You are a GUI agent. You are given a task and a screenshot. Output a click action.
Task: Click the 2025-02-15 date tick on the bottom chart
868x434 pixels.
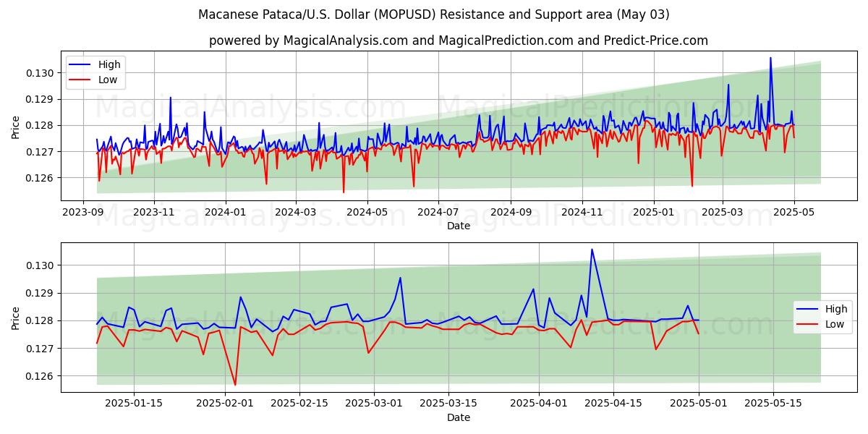point(299,403)
